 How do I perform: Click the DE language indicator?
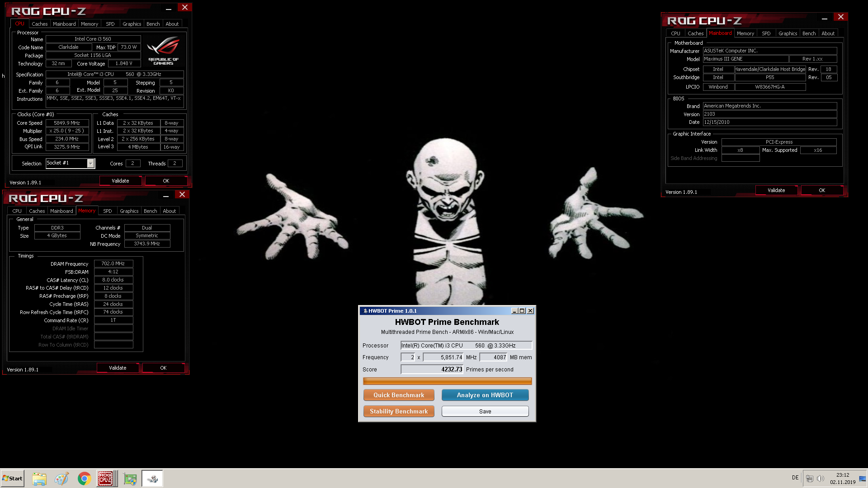pyautogui.click(x=795, y=478)
